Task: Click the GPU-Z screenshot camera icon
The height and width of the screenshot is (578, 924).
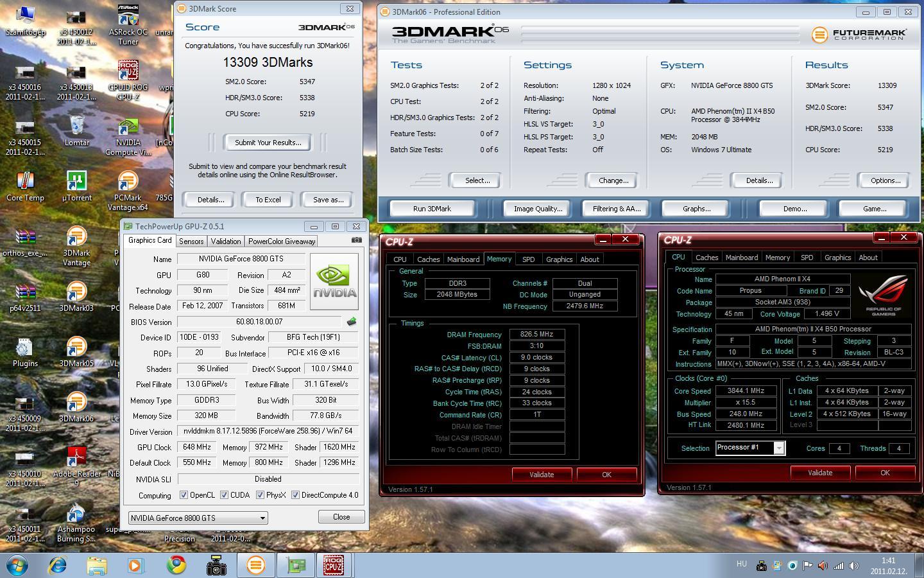Action: tap(356, 240)
